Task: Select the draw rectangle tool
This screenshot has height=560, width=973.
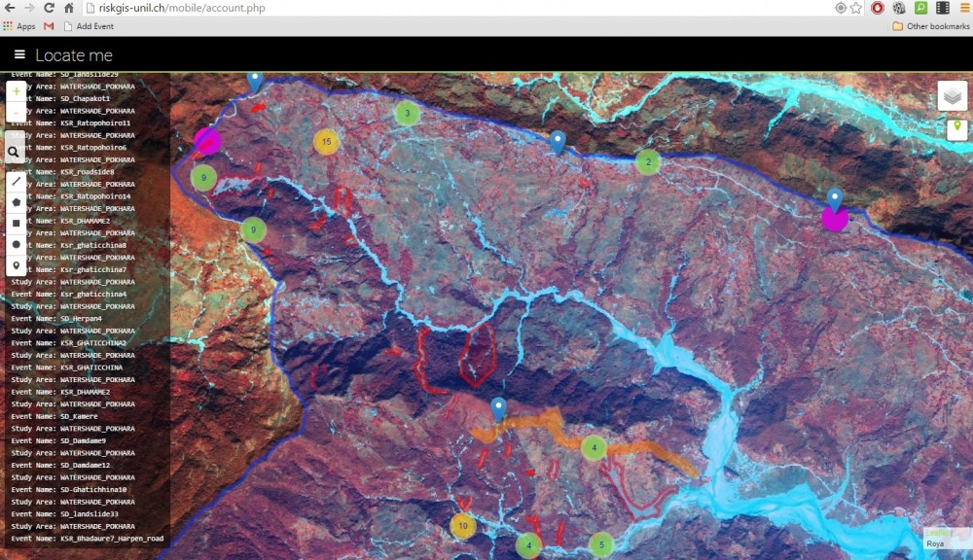Action: tap(17, 224)
